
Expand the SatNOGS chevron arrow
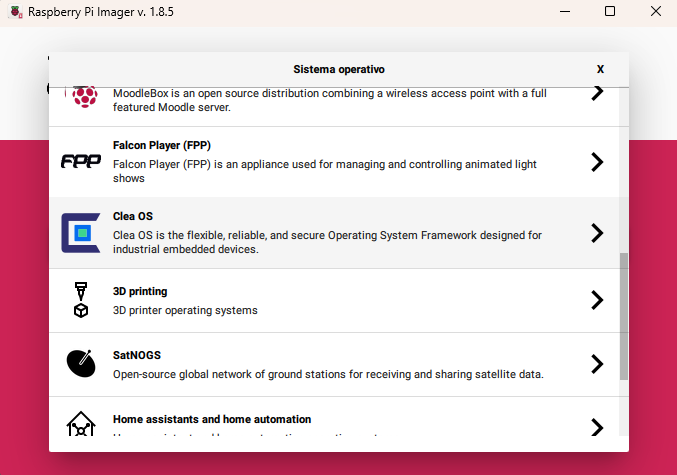[x=597, y=364]
